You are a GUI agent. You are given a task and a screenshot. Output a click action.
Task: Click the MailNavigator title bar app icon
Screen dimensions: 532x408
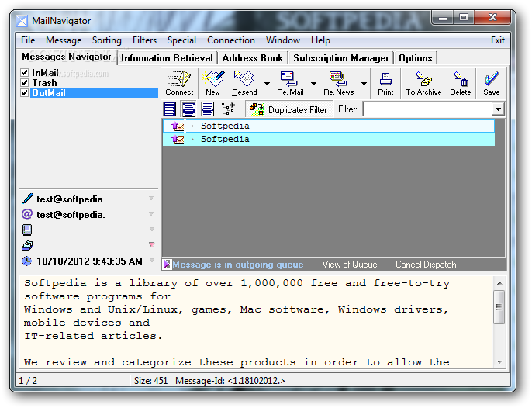(22, 21)
